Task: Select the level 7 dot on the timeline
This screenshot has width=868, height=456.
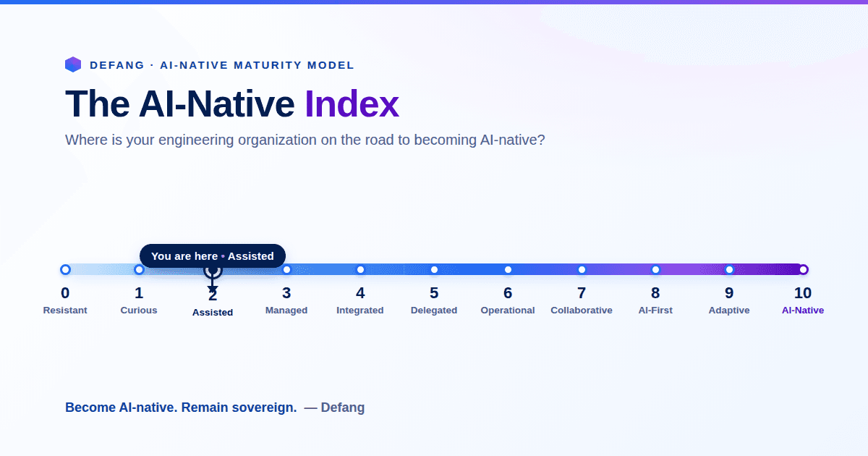Action: (x=582, y=269)
